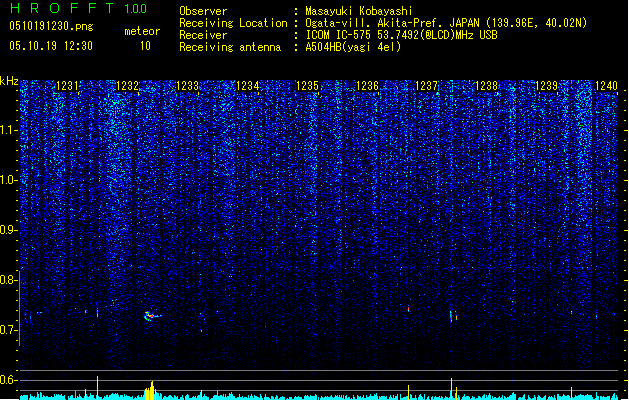Click the Observer field label
The height and width of the screenshot is (400, 629).
(x=203, y=11)
